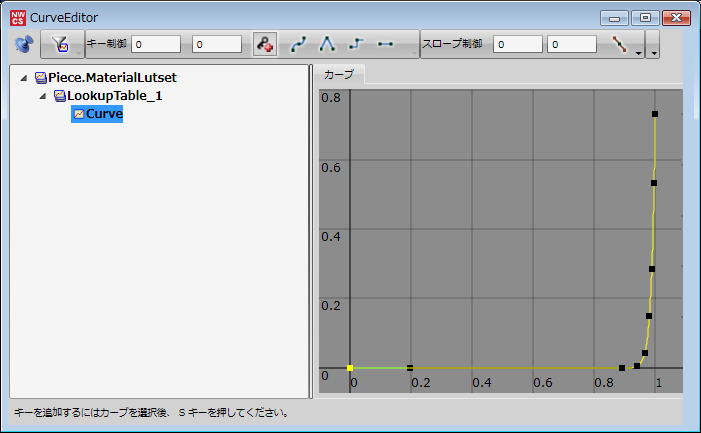Image resolution: width=701 pixels, height=433 pixels.
Task: Select the flat two-point interpolation icon
Action: 385,44
